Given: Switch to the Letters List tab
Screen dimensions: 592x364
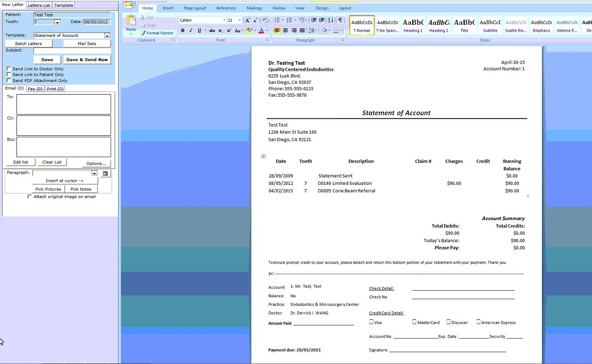Looking at the screenshot, I should coord(39,5).
